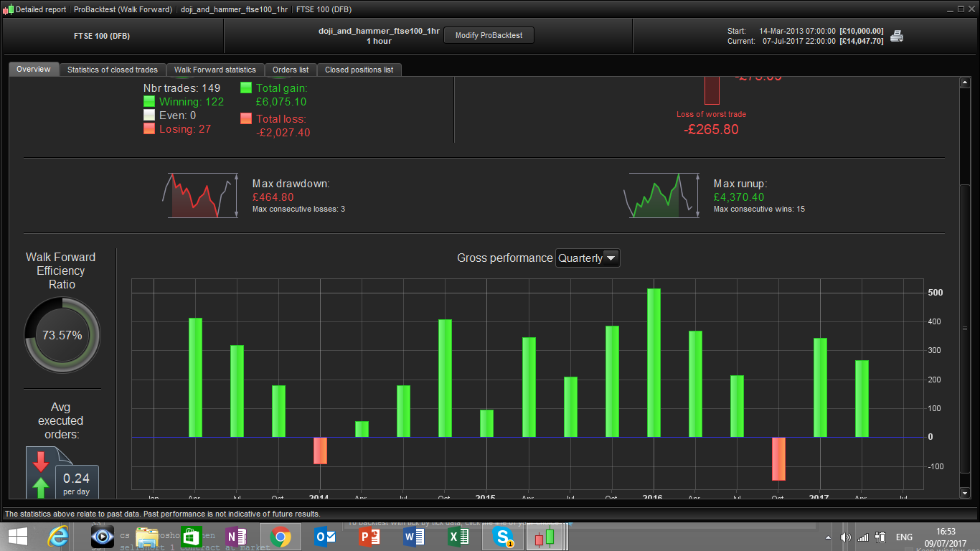
Task: Click the 'Nbr trades: 149' text
Action: (x=182, y=88)
